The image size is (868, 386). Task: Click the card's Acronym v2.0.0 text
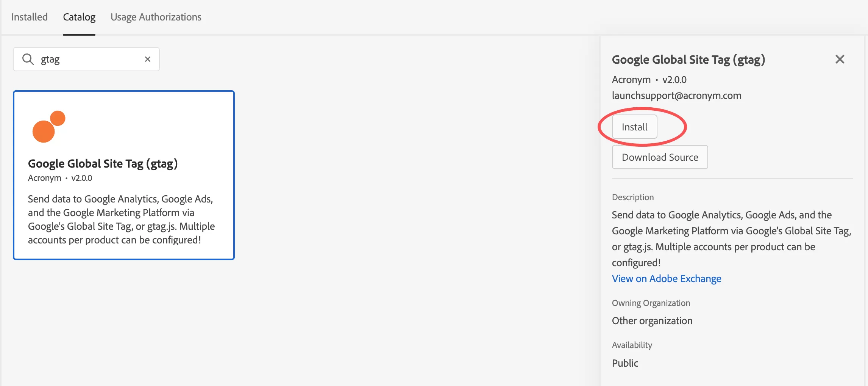point(60,178)
